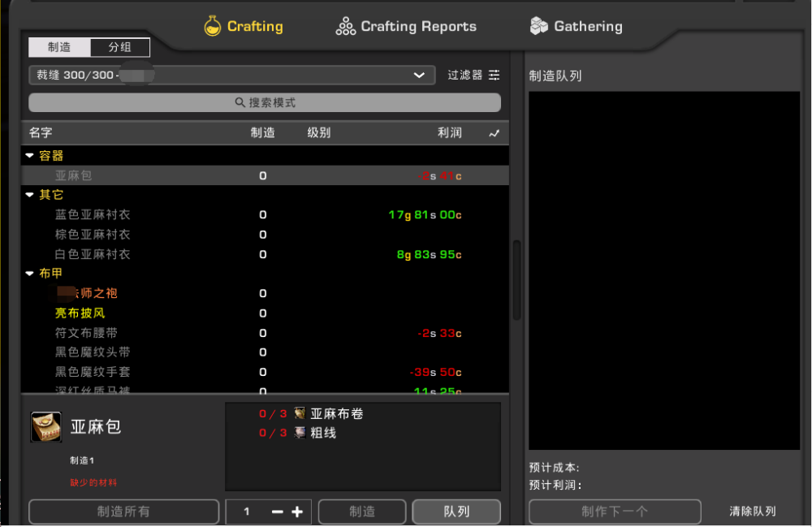Open the Crafting tab
This screenshot has height=527, width=812.
[244, 26]
